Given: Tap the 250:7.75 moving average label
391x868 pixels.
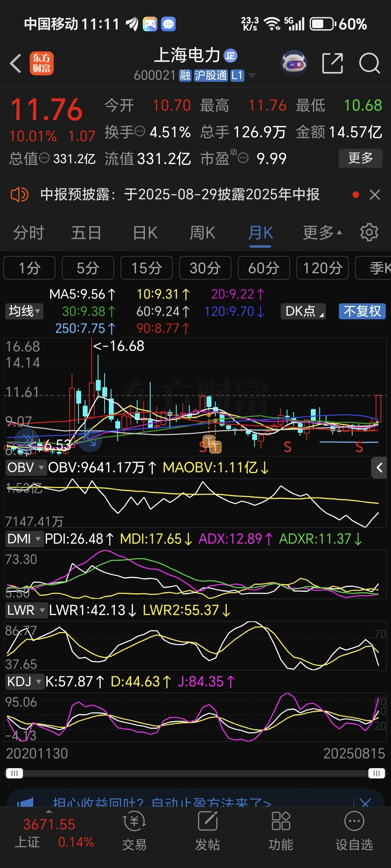Looking at the screenshot, I should [85, 328].
